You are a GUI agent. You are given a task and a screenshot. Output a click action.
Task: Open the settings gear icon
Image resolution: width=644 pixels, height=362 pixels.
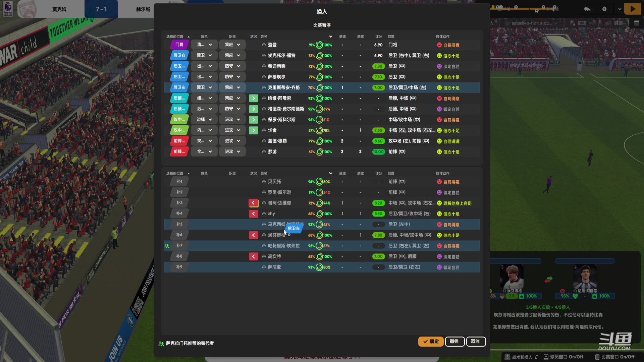[x=604, y=9]
